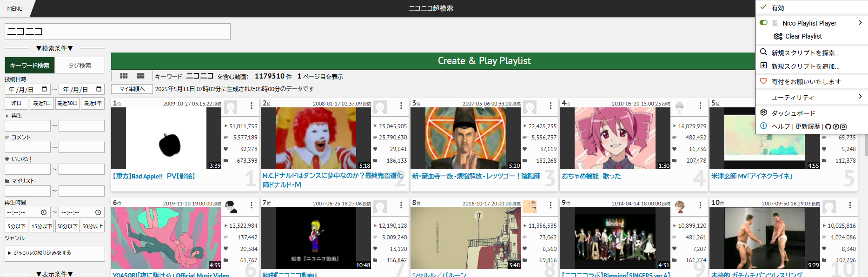Click the 寄付をお願いいたします donation item
The image size is (868, 277).
click(x=812, y=81)
